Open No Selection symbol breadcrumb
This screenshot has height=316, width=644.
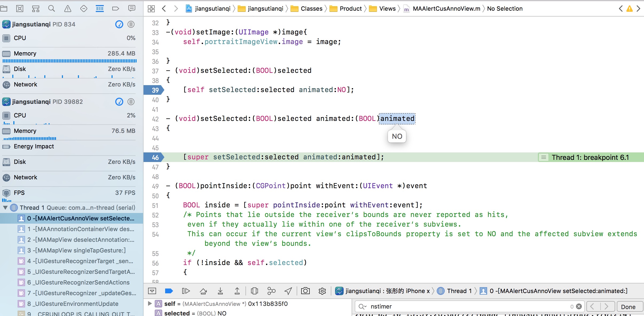(505, 9)
